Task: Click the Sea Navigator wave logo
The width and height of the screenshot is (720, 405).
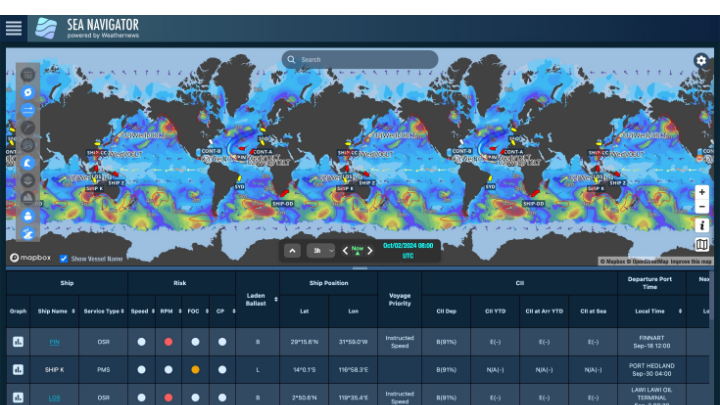Action: tap(46, 28)
